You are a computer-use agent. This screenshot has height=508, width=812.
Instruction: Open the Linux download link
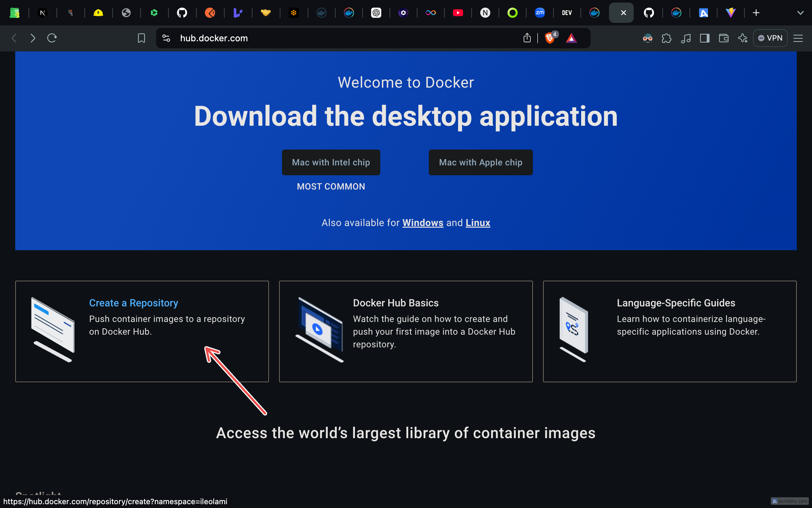tap(478, 223)
